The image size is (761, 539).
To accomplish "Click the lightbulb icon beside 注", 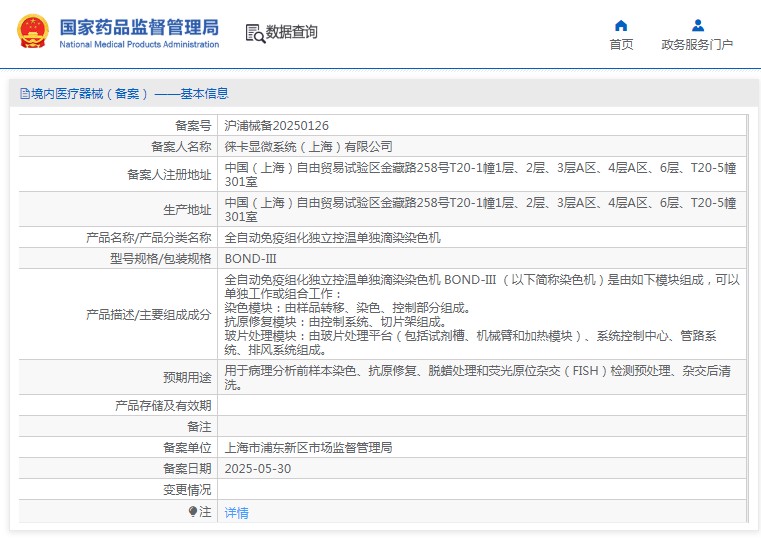I will click(193, 511).
